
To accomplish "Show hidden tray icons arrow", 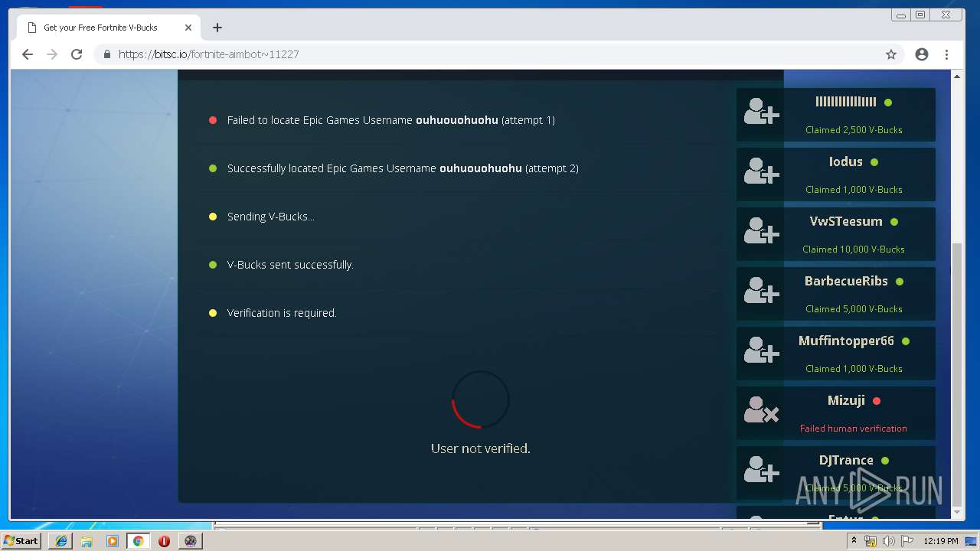I will [x=854, y=540].
